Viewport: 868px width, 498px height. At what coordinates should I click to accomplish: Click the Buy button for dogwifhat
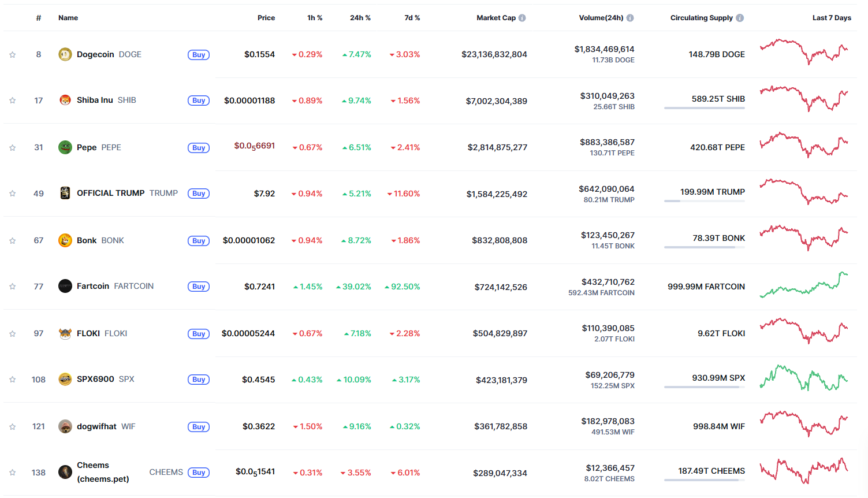(x=199, y=427)
